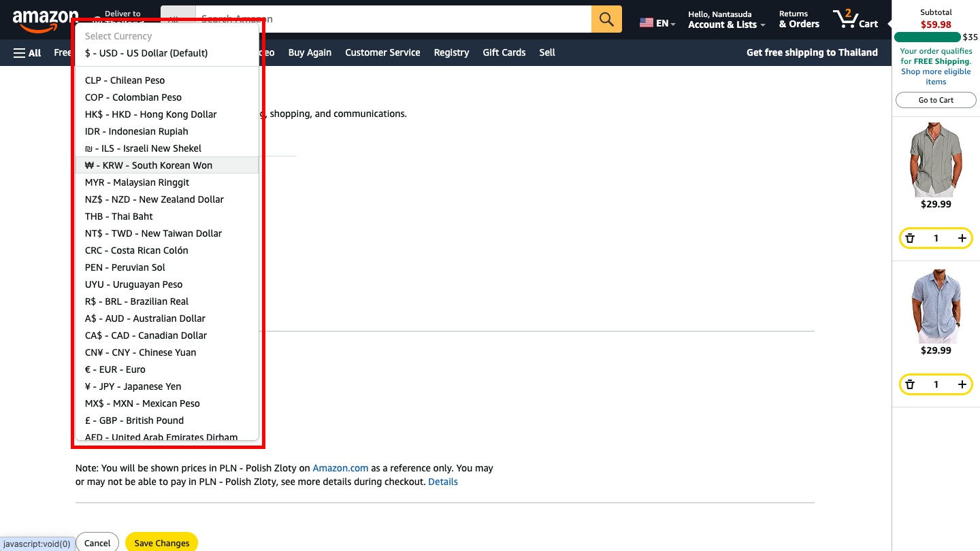Select CAD - Canadian Dollar
Screen dimensions: 980x551
(x=167, y=335)
